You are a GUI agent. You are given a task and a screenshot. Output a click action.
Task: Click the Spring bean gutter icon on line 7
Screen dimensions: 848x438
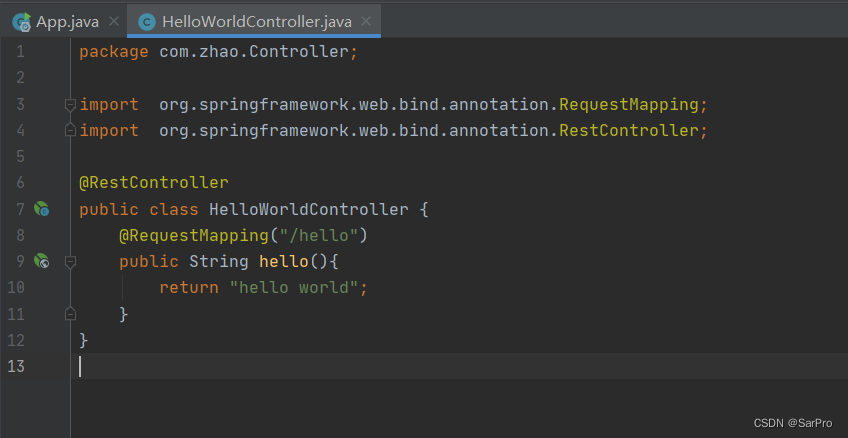(x=42, y=209)
